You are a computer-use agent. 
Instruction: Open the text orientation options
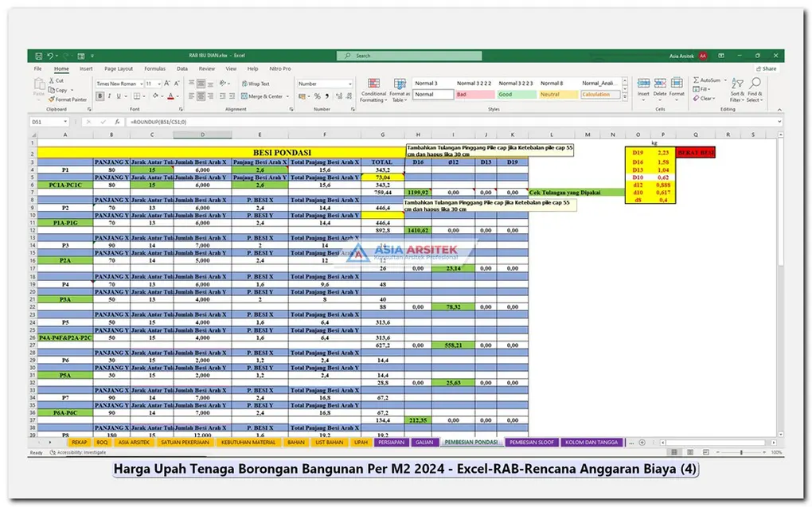tap(224, 84)
